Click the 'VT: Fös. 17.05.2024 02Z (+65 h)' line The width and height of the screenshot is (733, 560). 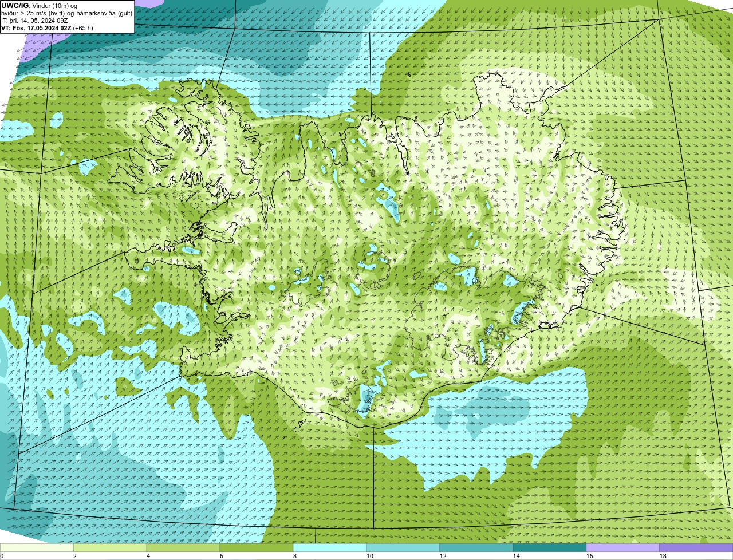(x=47, y=28)
